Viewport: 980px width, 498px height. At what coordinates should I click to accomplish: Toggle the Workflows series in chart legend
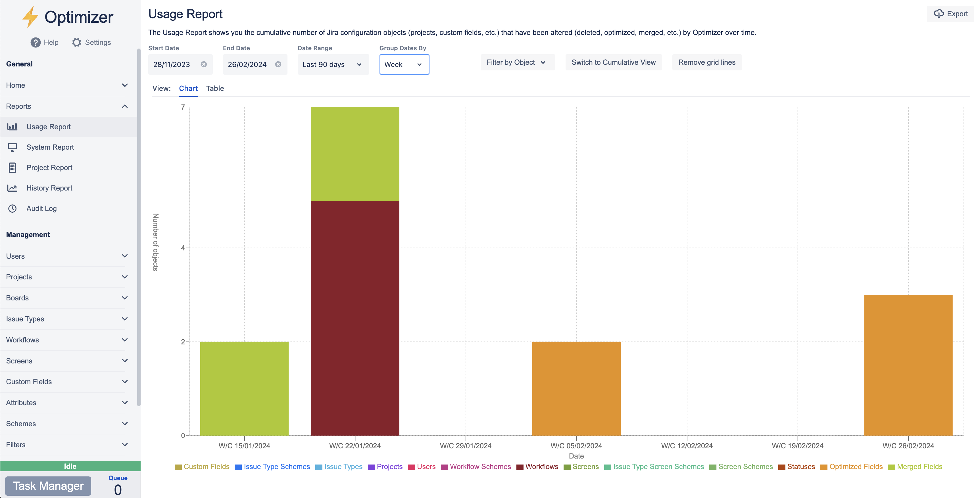pyautogui.click(x=537, y=466)
